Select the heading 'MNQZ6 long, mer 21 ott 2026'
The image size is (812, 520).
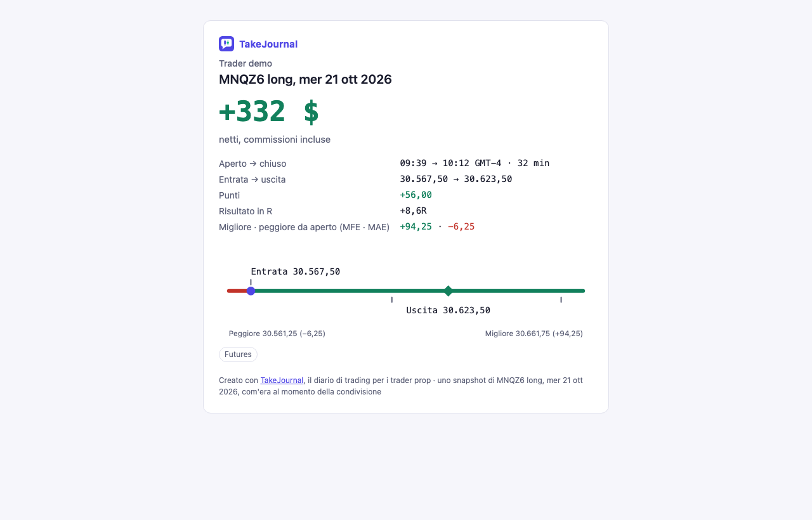(305, 79)
